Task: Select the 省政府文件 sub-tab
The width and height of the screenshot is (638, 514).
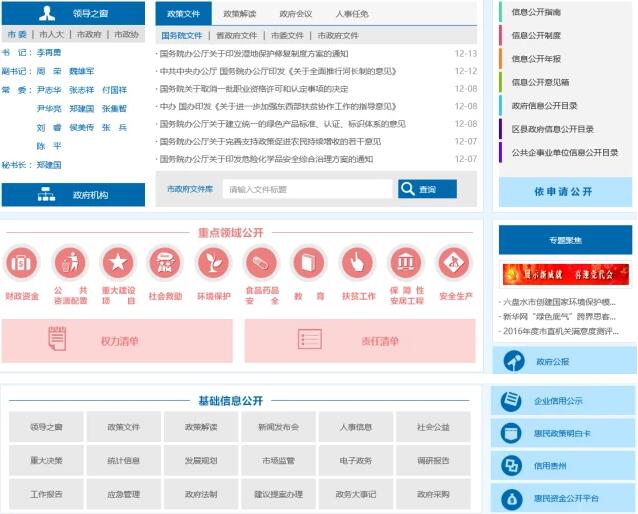Action: tap(237, 35)
